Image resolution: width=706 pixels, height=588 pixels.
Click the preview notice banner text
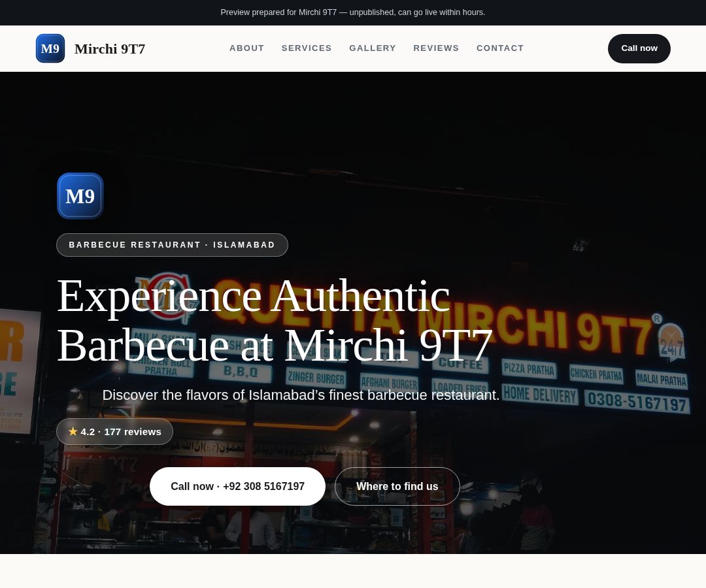tap(352, 12)
